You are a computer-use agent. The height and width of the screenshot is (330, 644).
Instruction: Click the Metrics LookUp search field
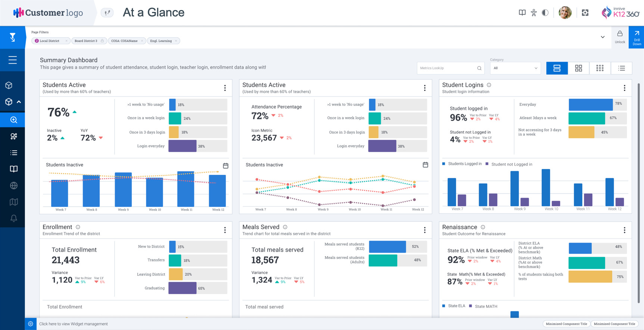(447, 68)
